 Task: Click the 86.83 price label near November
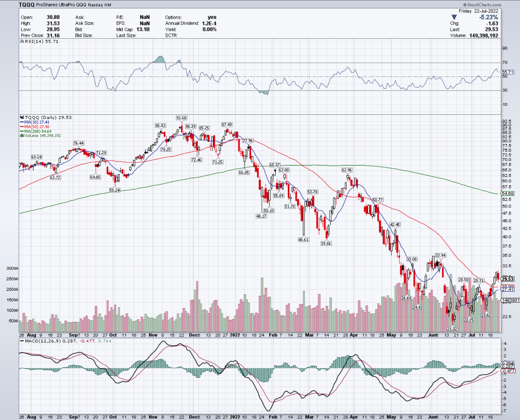click(160, 125)
